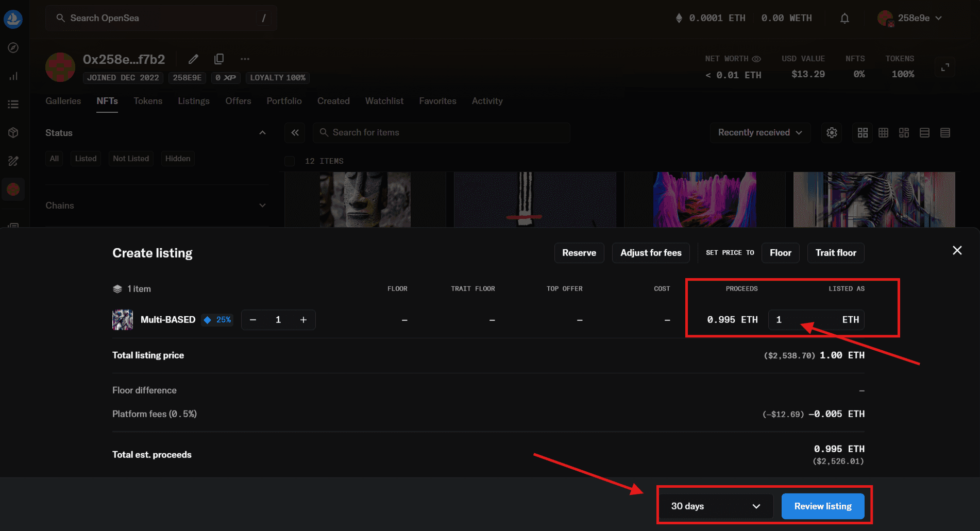Select the NFTs tab

tap(107, 101)
